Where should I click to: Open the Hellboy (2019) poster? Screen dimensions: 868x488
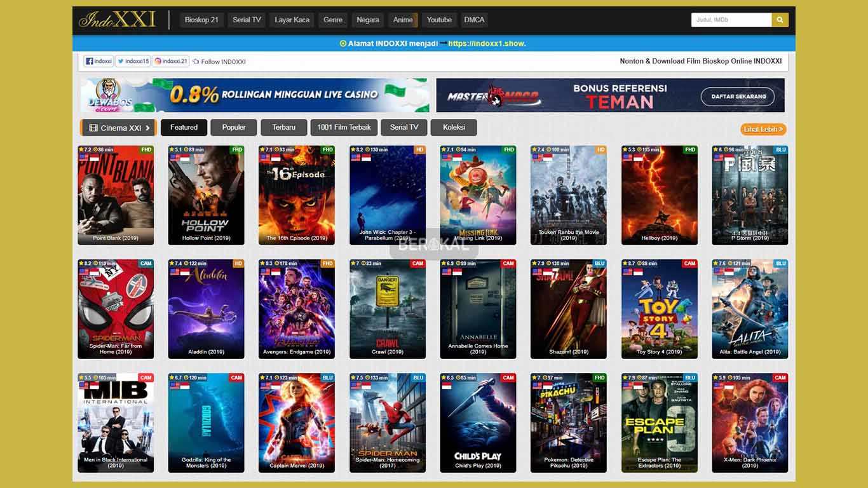point(660,195)
